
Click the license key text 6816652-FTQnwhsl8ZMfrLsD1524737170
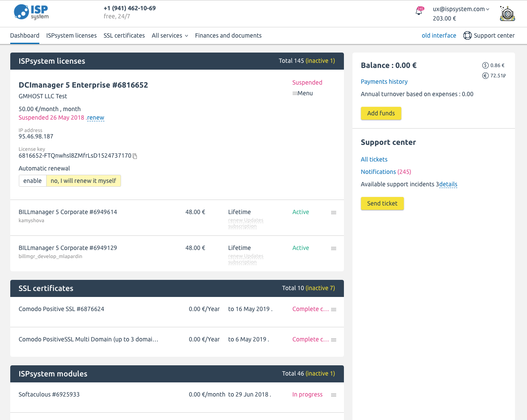(x=75, y=156)
